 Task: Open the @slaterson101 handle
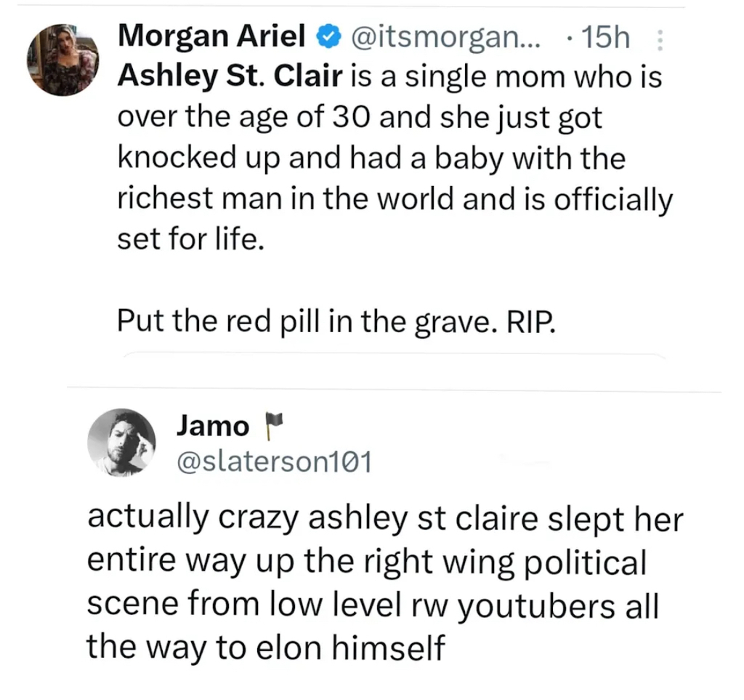pos(275,461)
